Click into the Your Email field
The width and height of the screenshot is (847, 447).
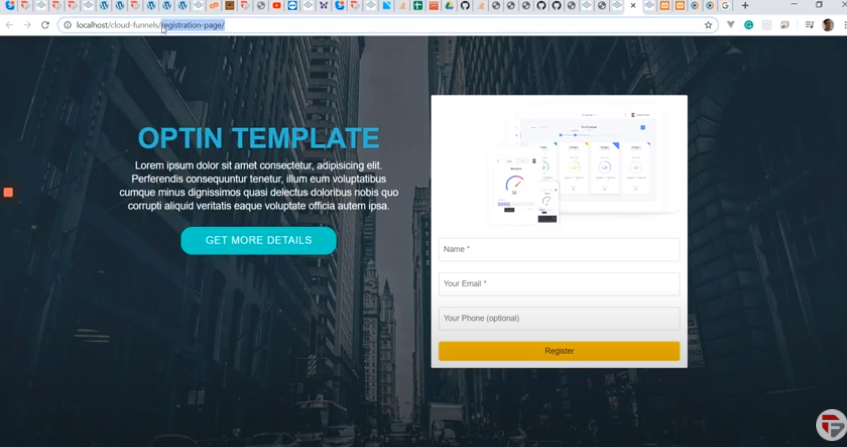[x=559, y=284]
